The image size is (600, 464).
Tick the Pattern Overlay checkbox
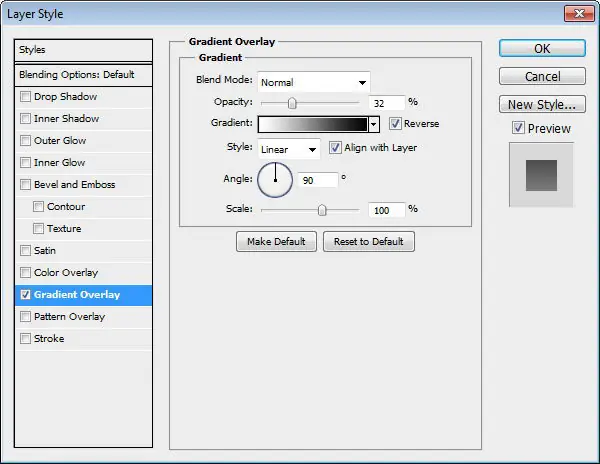click(x=25, y=316)
